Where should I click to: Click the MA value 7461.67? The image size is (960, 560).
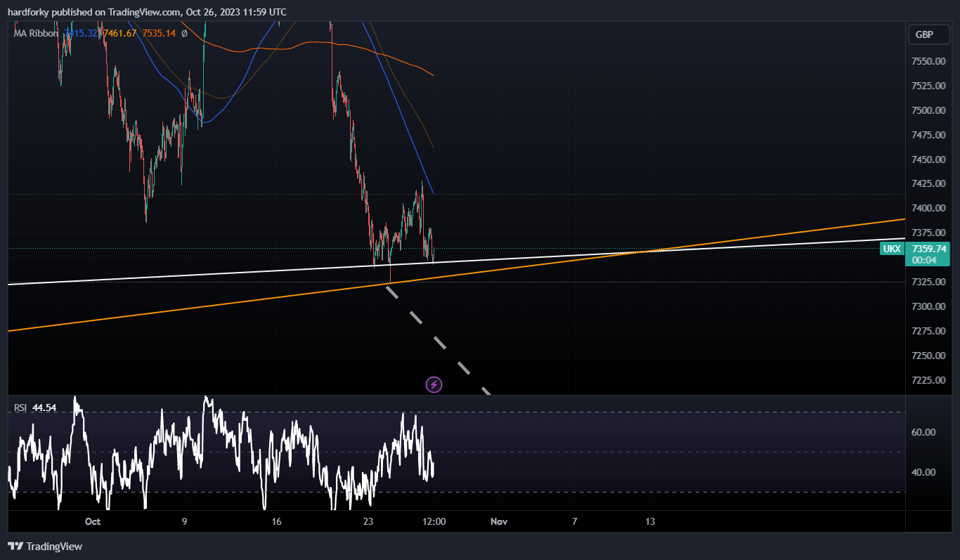pyautogui.click(x=121, y=33)
